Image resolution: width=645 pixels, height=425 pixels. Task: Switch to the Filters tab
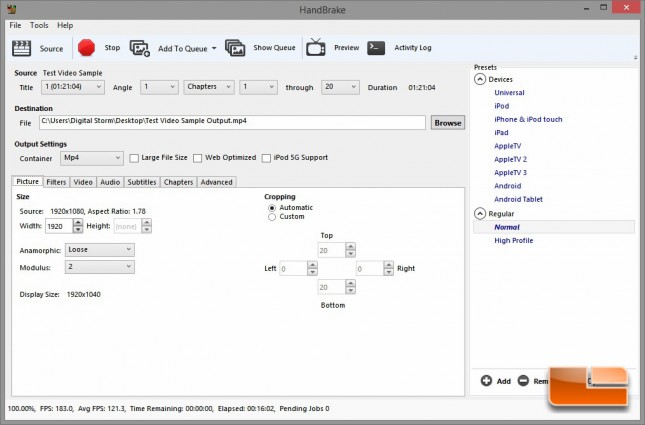click(56, 182)
